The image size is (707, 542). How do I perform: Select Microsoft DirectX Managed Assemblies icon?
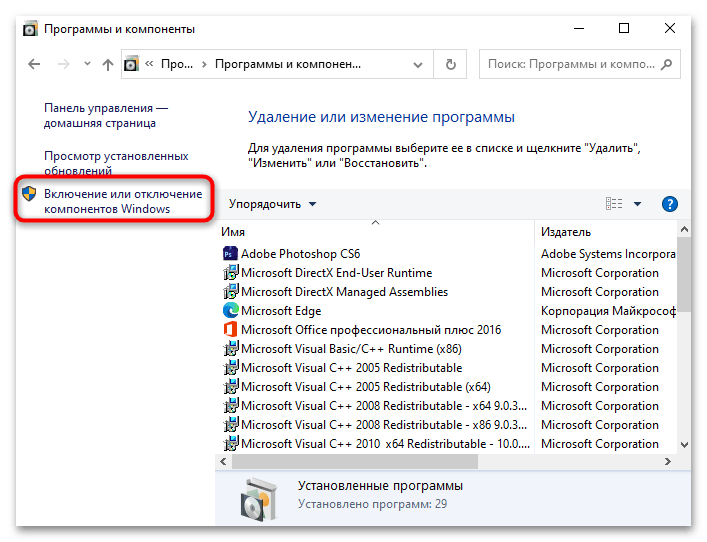pos(230,291)
